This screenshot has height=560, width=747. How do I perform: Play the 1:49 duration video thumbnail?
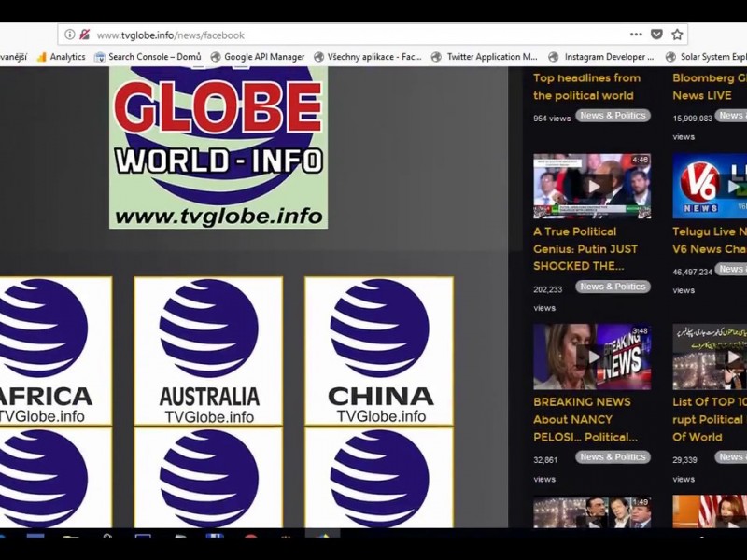(x=592, y=511)
